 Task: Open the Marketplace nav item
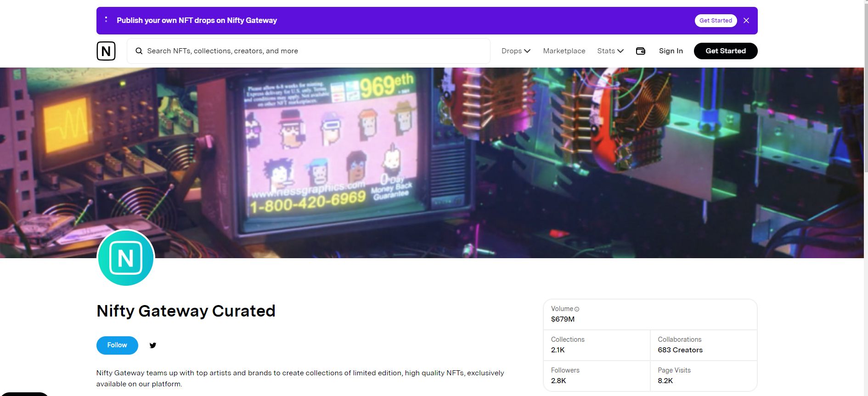coord(564,51)
